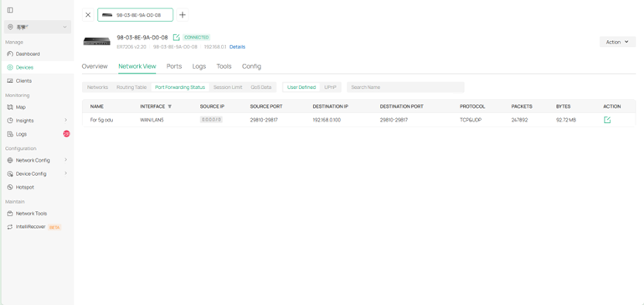The image size is (644, 305).
Task: Select the QoS Data sub-tab
Action: [261, 87]
